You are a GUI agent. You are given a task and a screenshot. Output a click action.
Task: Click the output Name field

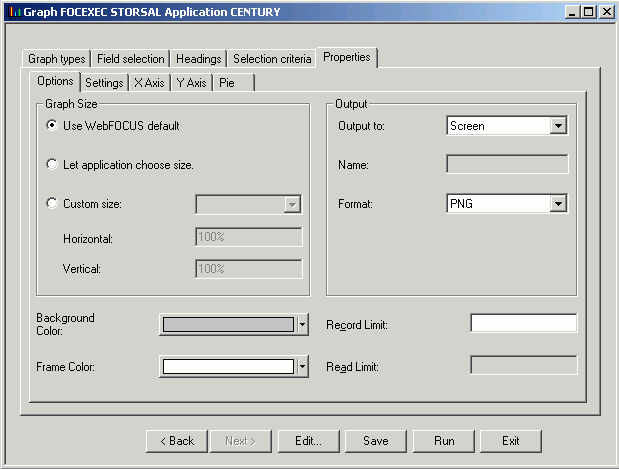point(507,164)
